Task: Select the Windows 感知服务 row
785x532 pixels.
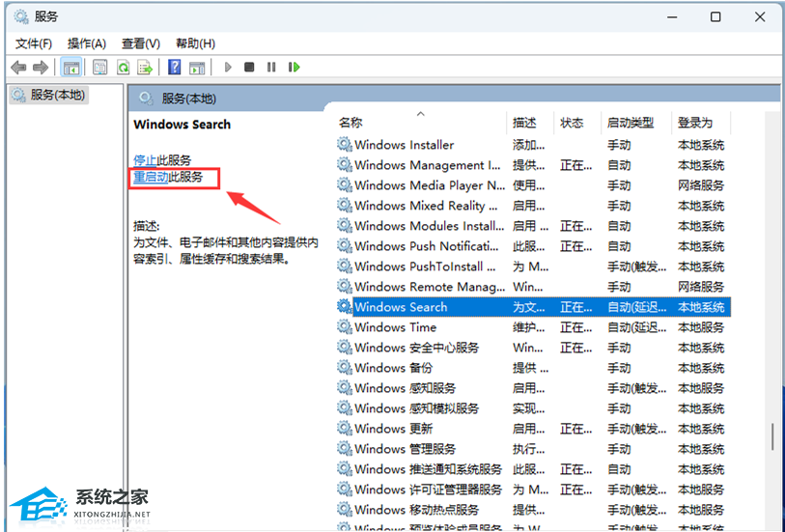Action: pyautogui.click(x=533, y=388)
